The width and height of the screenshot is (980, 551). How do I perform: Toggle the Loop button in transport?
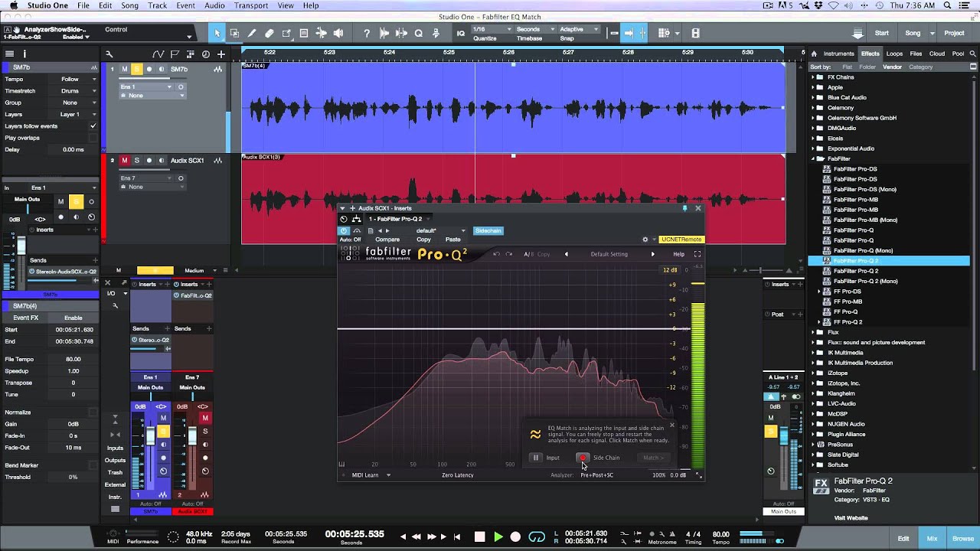(537, 536)
